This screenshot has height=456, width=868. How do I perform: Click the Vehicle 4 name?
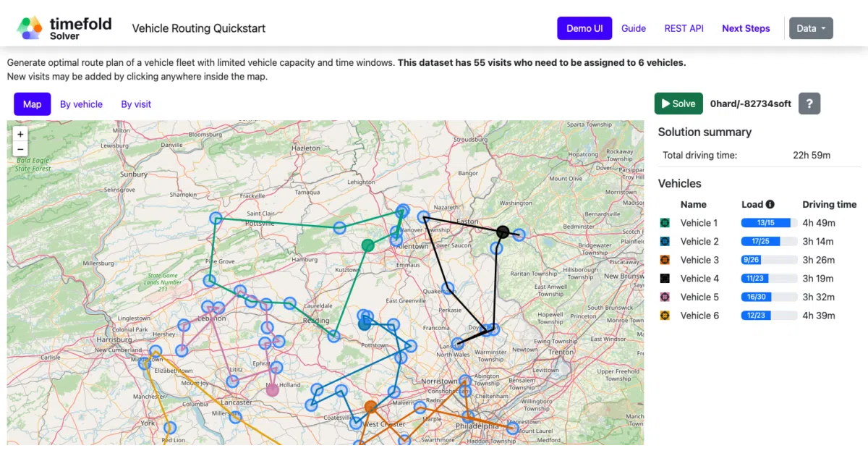pos(699,279)
